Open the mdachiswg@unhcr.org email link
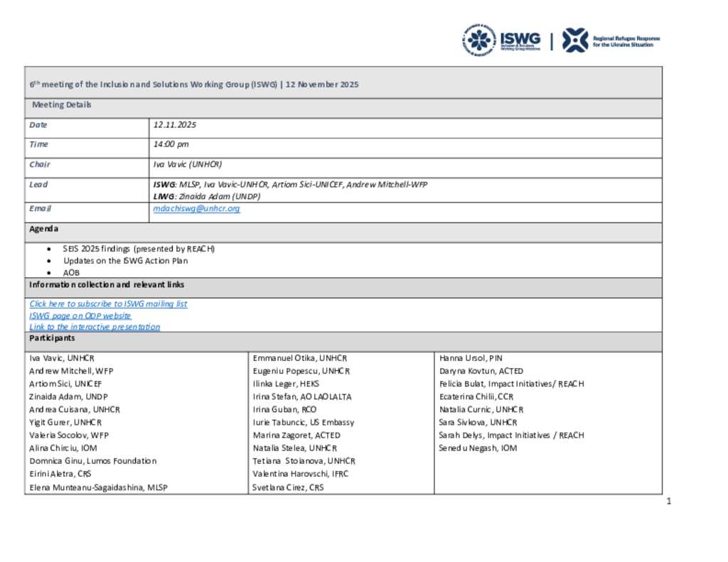728x562 pixels. point(197,209)
